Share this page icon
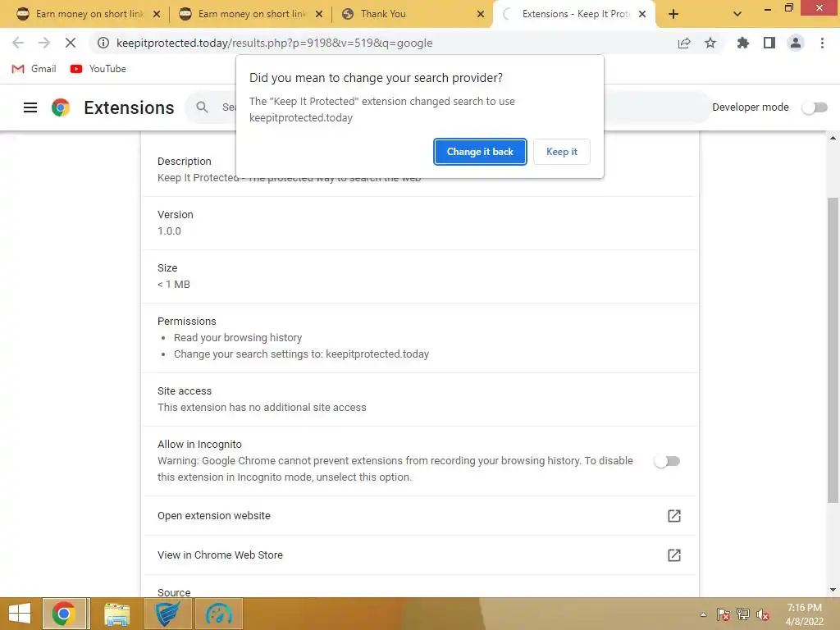This screenshot has width=840, height=630. [x=684, y=43]
